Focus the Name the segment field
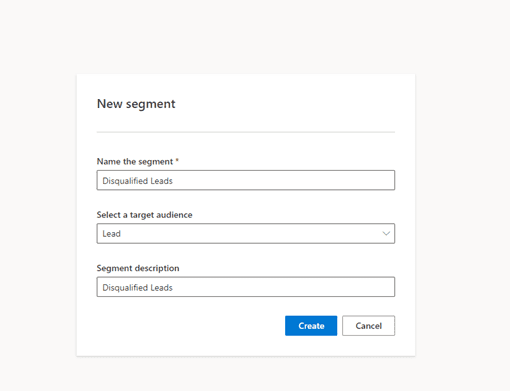The width and height of the screenshot is (510, 391). pos(246,180)
